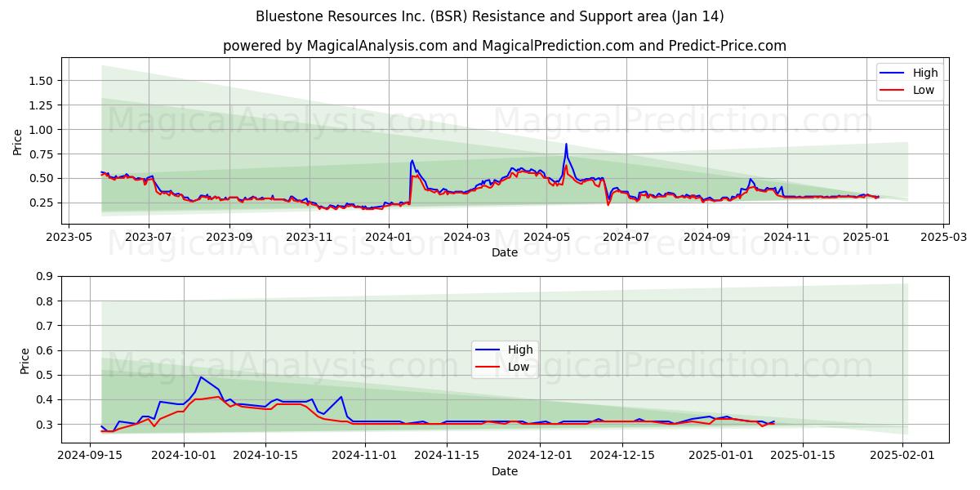Click the 2023-07 date tick label
This screenshot has width=980, height=490.
tap(149, 236)
